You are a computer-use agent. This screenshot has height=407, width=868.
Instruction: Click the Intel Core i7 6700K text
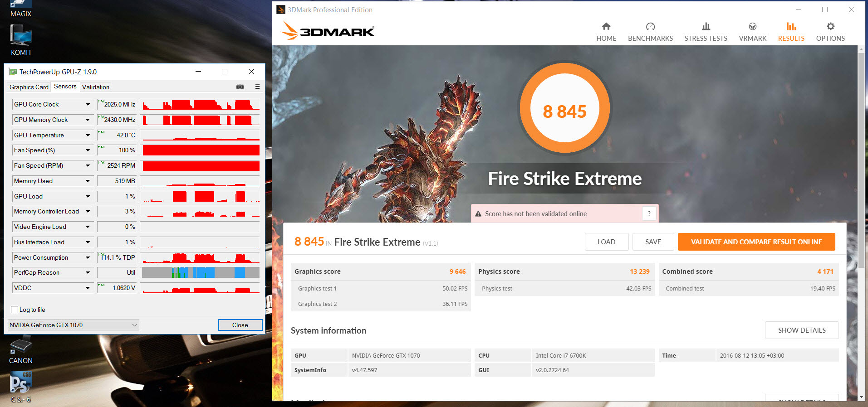tap(561, 356)
